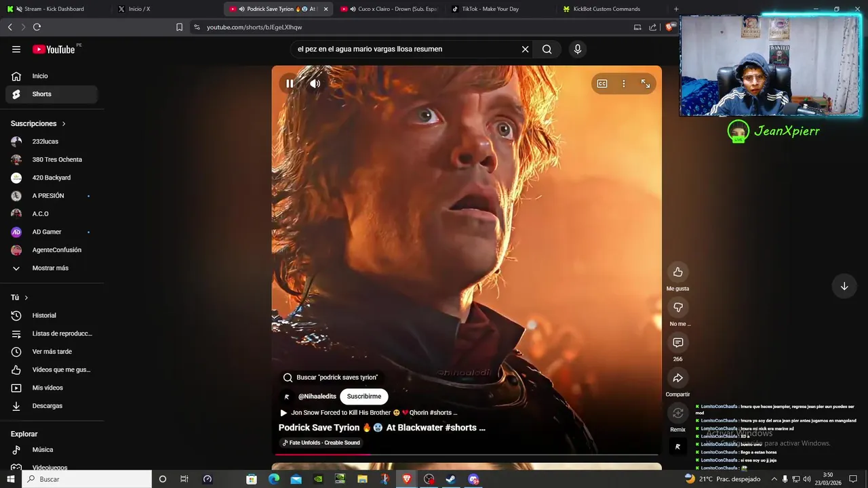The height and width of the screenshot is (488, 868).
Task: Switch to Stream - Kick Dashboard tab
Action: point(54,9)
